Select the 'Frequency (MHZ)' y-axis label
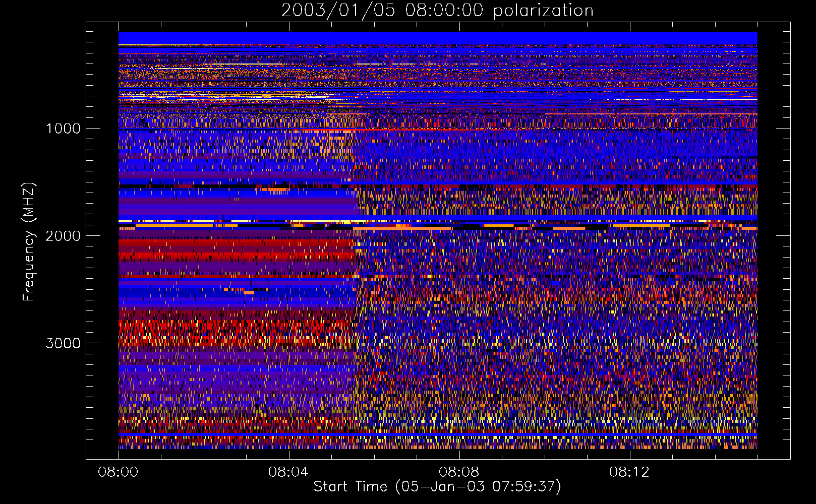 pyautogui.click(x=29, y=242)
